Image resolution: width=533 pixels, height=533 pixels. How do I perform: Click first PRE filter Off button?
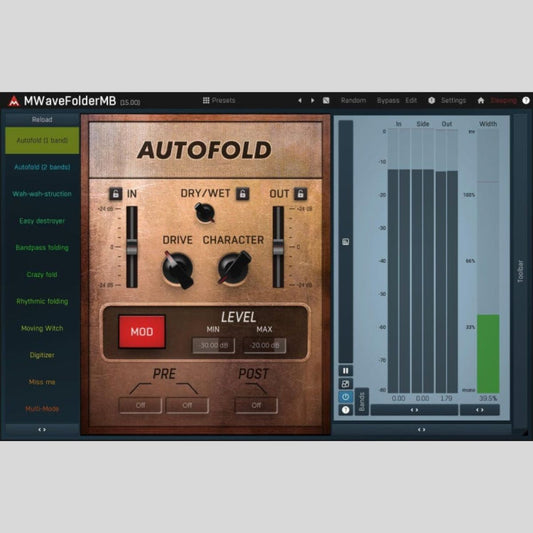pyautogui.click(x=140, y=405)
